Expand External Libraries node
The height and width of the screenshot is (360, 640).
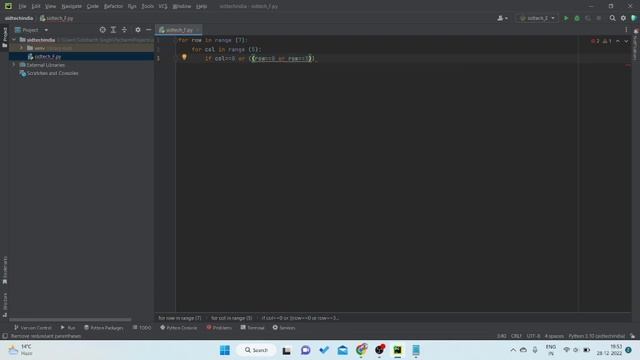tap(14, 64)
